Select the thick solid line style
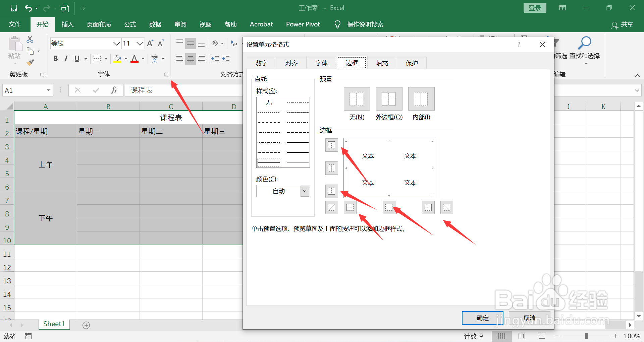This screenshot has width=644, height=342. [x=298, y=152]
